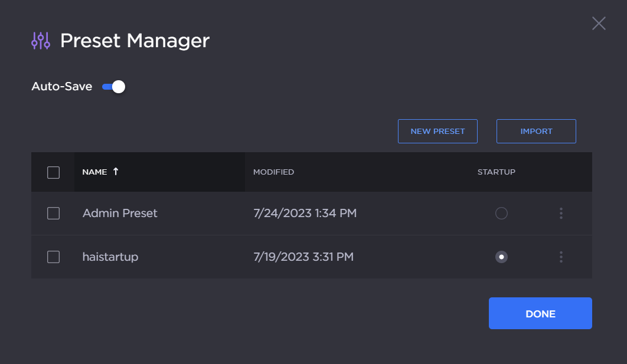627x364 pixels.
Task: Open the three-dot menu for Admin Preset
Action: [561, 214]
